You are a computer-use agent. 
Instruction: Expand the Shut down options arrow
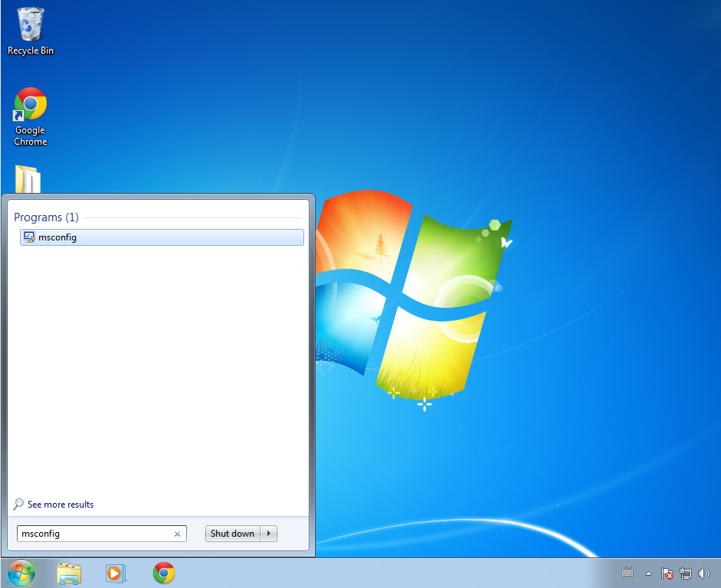tap(269, 534)
